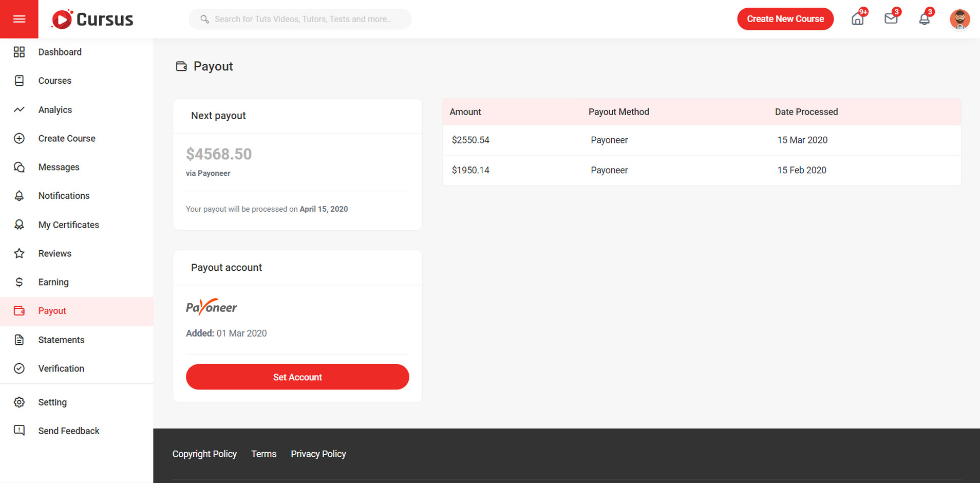Open Statements from the sidebar
Viewport: 980px width, 483px height.
pos(61,340)
